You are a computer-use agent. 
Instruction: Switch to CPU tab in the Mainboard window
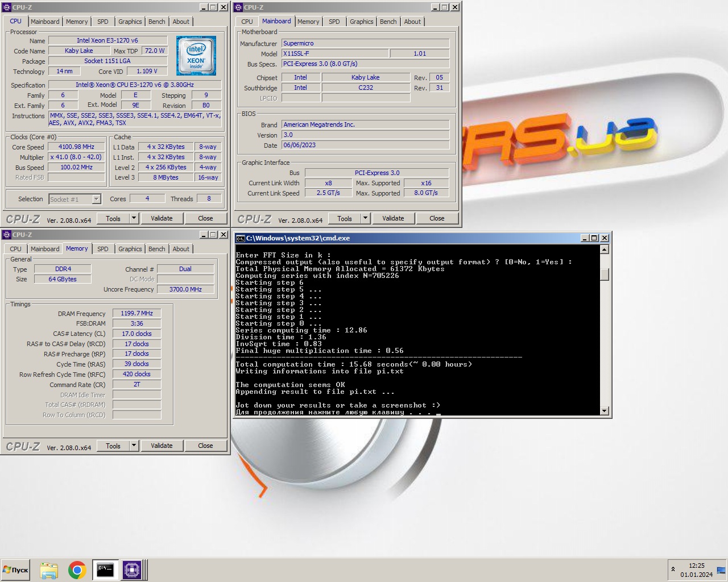247,22
